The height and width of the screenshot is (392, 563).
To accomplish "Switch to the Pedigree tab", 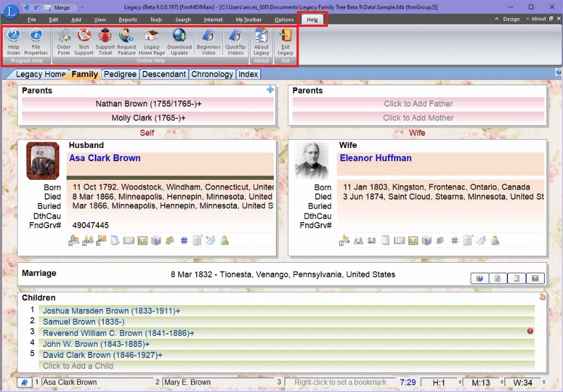I will pos(120,74).
